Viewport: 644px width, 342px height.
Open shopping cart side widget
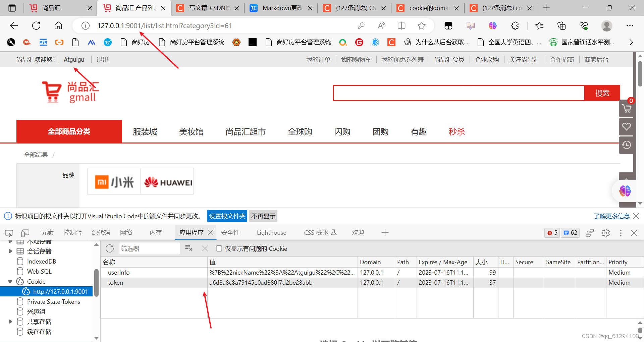pos(627,108)
